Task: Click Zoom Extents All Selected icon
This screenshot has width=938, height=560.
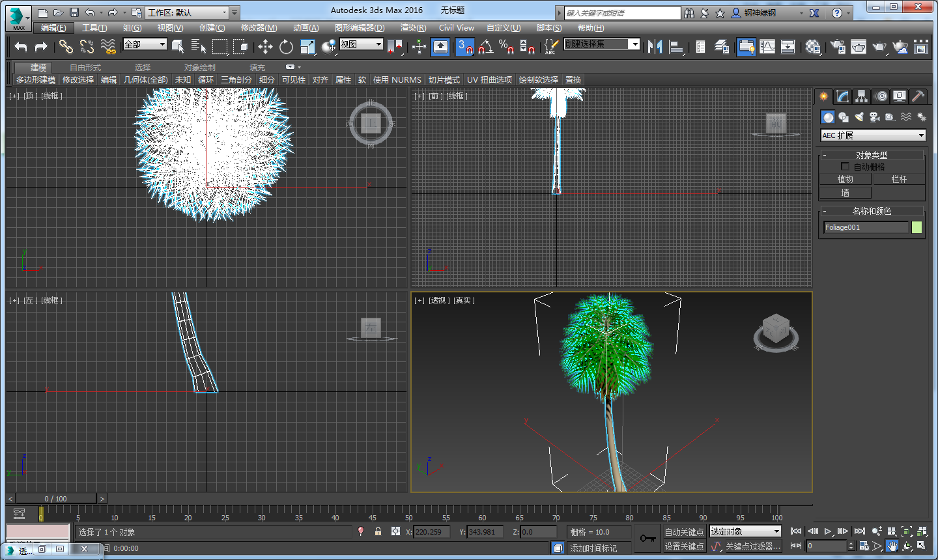Action: (x=921, y=531)
